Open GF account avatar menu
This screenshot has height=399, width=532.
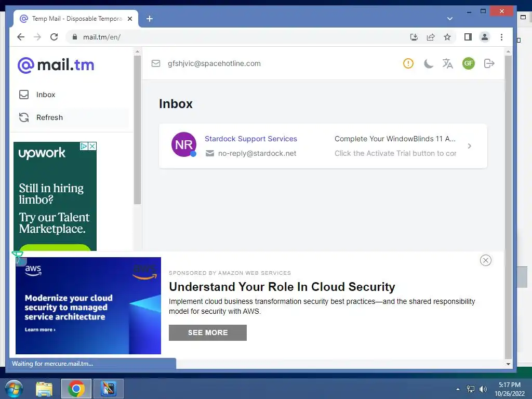tap(469, 63)
